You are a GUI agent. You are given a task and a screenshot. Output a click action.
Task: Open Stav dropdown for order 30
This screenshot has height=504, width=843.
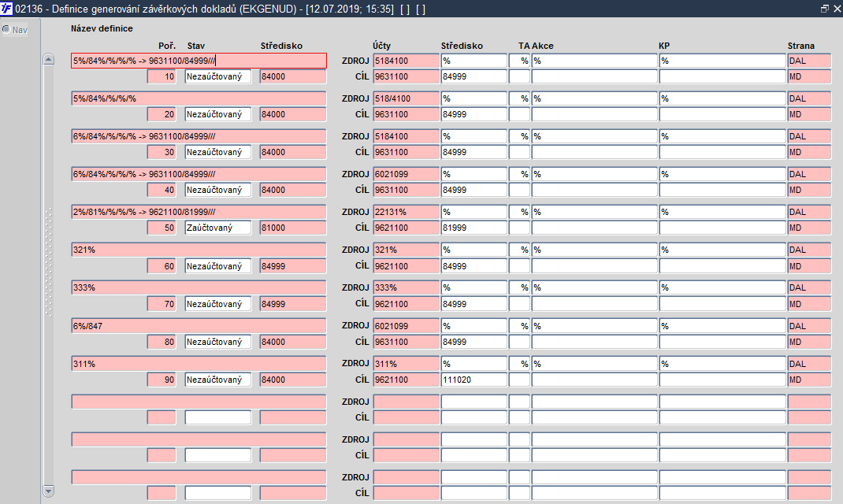217,152
